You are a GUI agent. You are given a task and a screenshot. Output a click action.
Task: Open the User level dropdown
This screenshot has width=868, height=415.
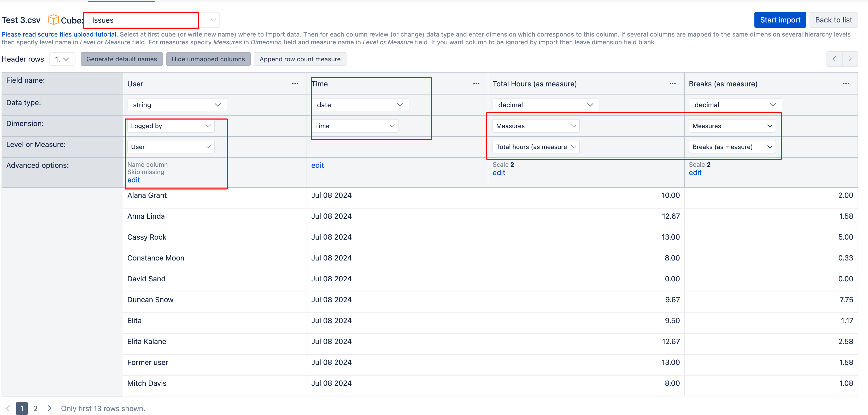pos(171,146)
